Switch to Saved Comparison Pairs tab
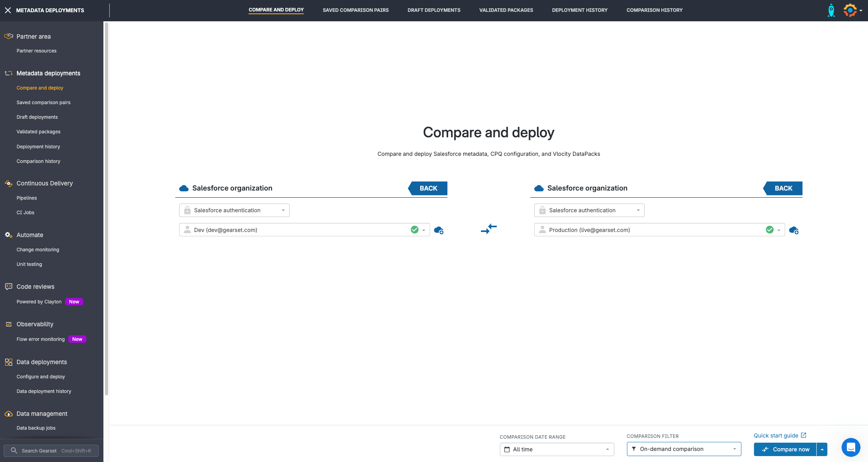 (355, 10)
